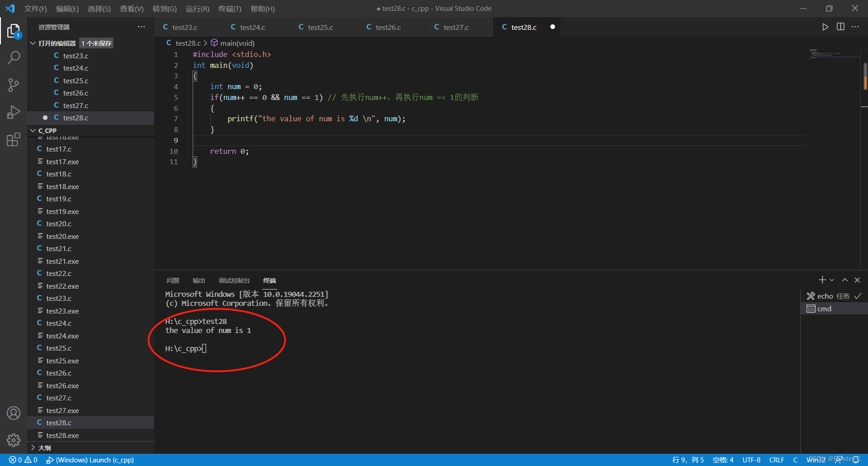The height and width of the screenshot is (466, 868).
Task: Click line number 9 in the gutter
Action: point(176,140)
